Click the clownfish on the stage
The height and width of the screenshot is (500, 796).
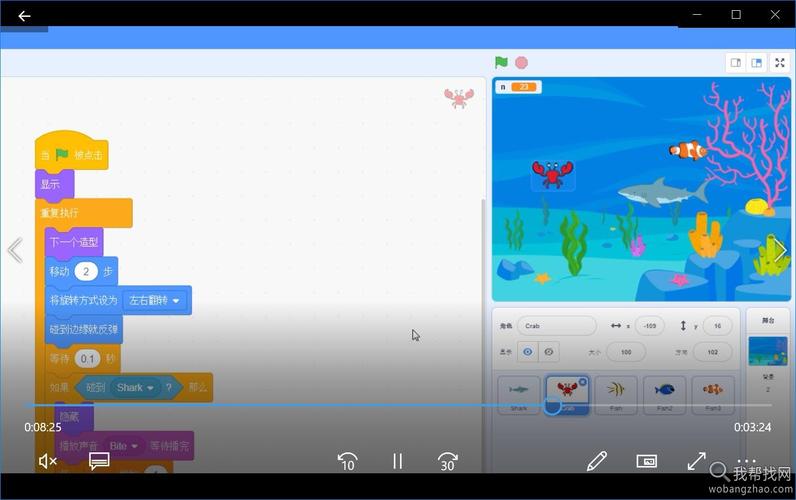688,150
